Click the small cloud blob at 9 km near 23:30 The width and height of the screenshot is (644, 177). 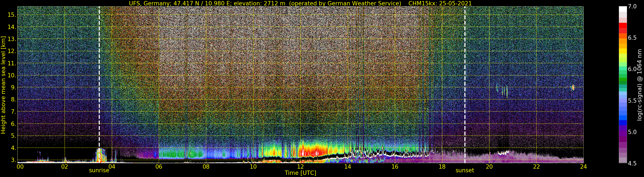point(573,87)
